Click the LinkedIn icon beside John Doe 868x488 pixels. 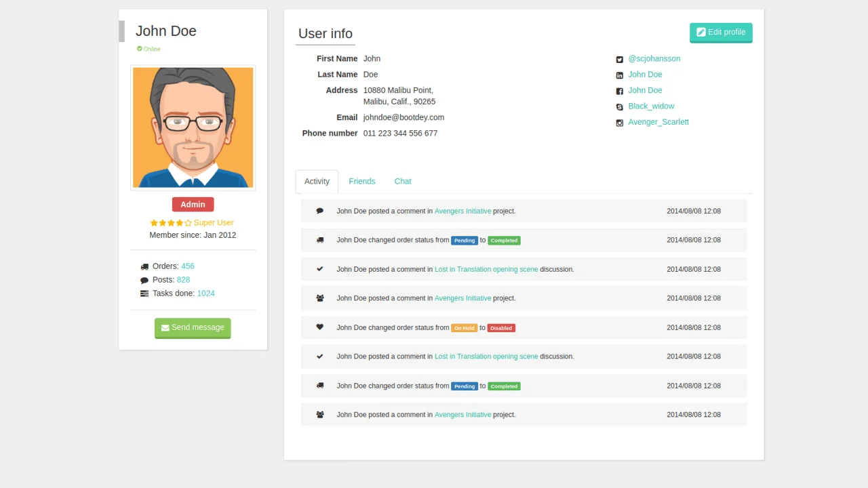[x=619, y=75]
